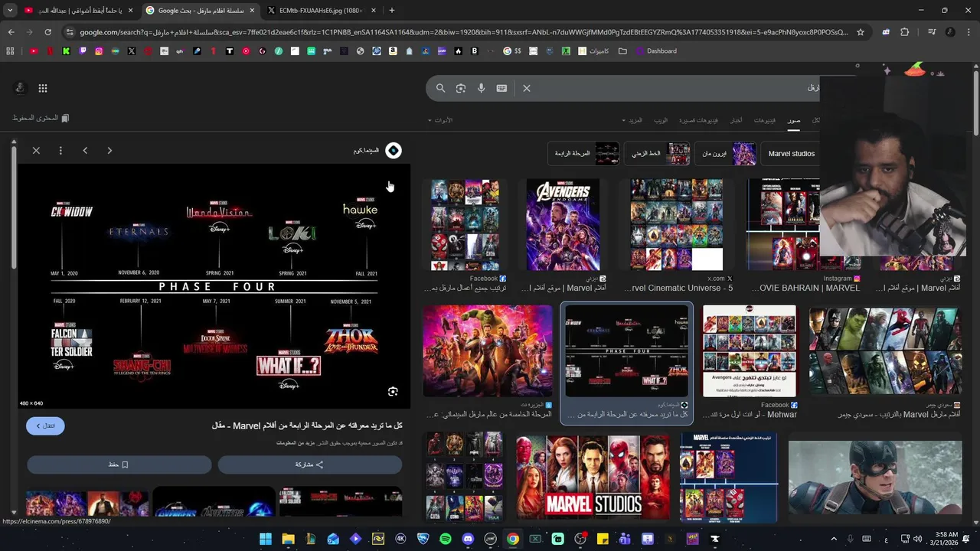The width and height of the screenshot is (980, 551).
Task: Open the colorful Avengers Infinity War thumbnail
Action: click(x=488, y=351)
